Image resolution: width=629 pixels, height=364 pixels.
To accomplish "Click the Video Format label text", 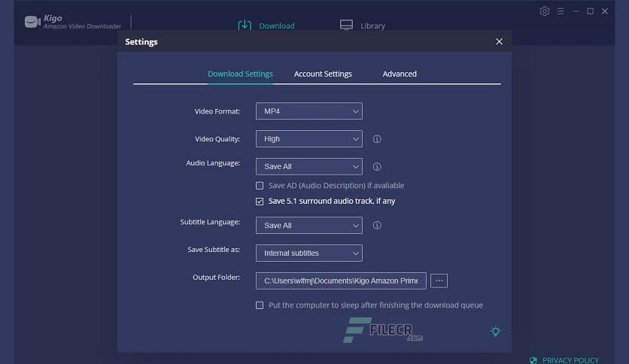I will (x=217, y=111).
